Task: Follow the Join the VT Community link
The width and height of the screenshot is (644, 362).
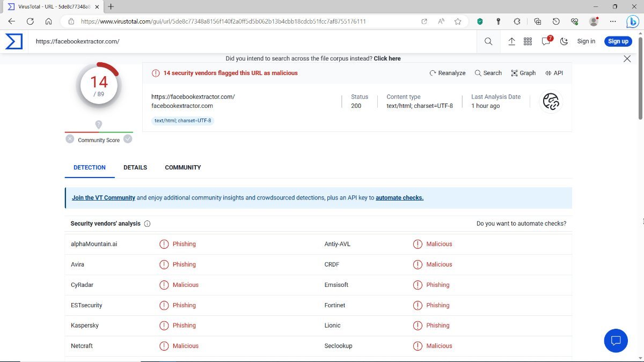Action: click(104, 198)
